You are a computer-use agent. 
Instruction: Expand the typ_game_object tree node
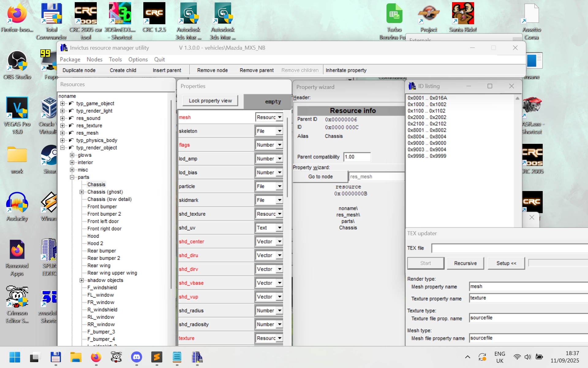pos(62,103)
